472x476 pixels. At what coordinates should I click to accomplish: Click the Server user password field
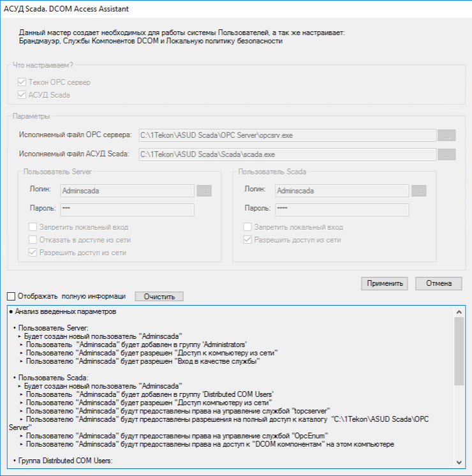tap(127, 208)
